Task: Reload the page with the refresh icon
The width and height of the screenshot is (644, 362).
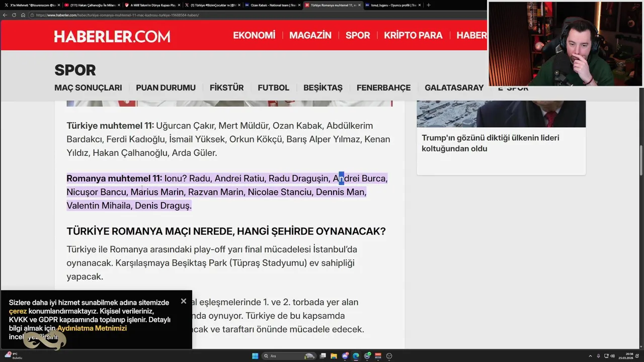Action: pos(14,15)
